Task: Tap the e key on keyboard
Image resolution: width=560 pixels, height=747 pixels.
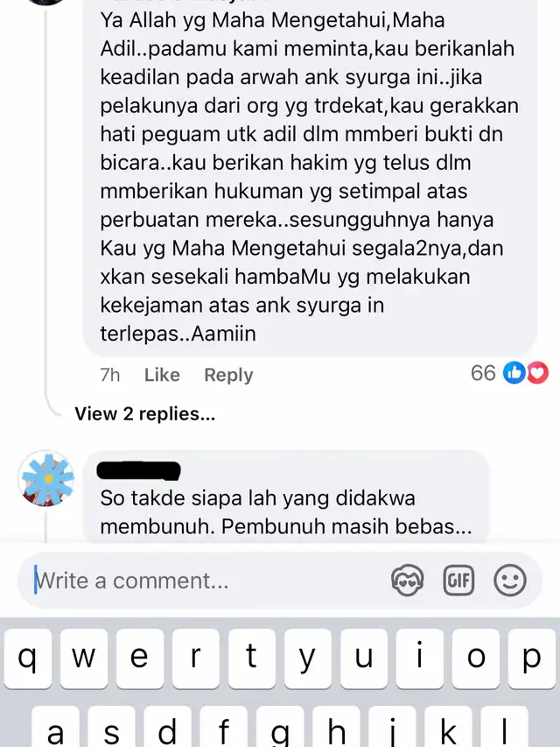Action: tap(139, 659)
